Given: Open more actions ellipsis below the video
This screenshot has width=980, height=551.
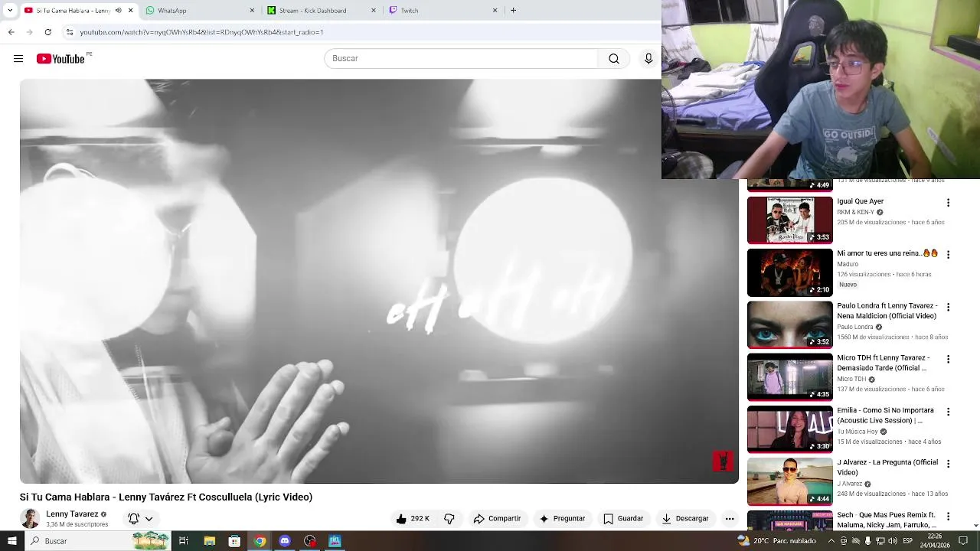Looking at the screenshot, I should point(730,519).
